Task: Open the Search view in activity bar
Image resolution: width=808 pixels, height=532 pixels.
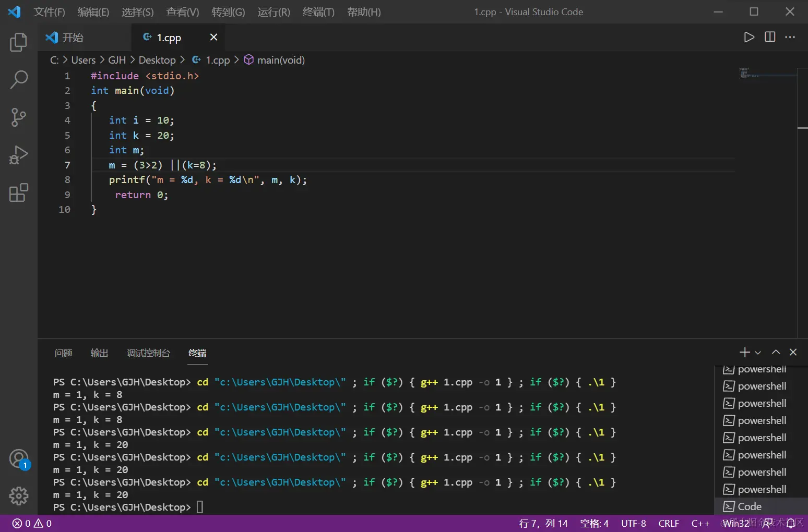Action: (19, 80)
